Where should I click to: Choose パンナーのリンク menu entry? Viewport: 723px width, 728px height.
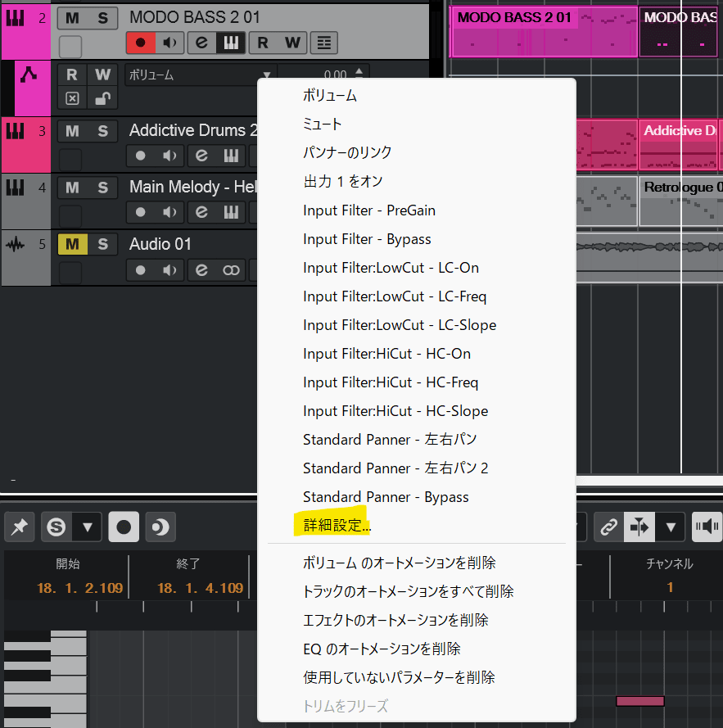coord(417,153)
